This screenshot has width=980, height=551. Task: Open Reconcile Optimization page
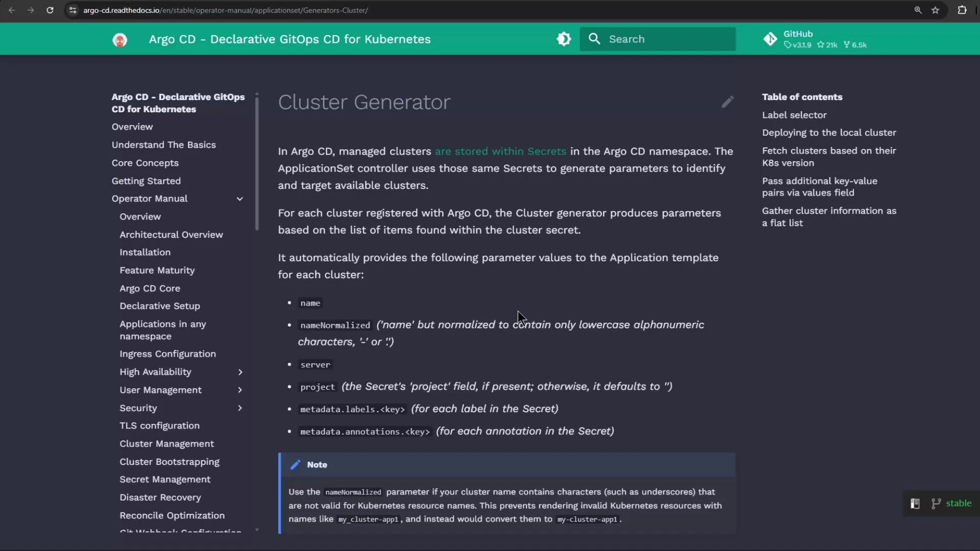point(172,515)
